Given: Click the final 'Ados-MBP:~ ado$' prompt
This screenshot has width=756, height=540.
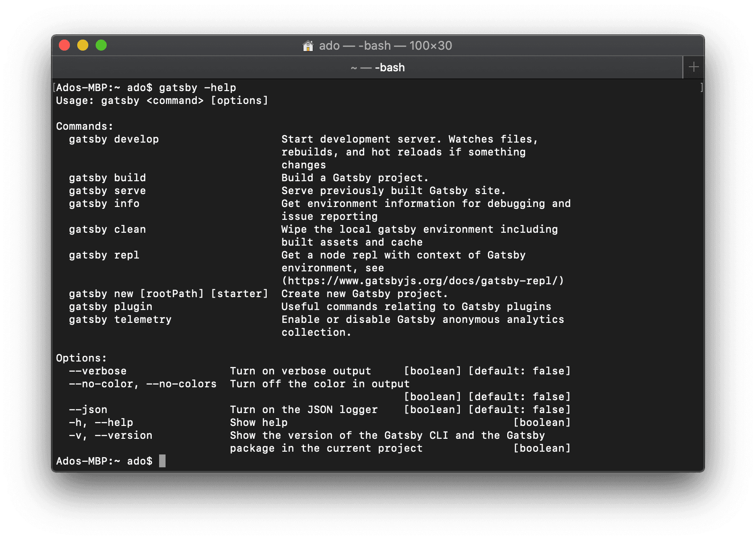Looking at the screenshot, I should (x=104, y=461).
